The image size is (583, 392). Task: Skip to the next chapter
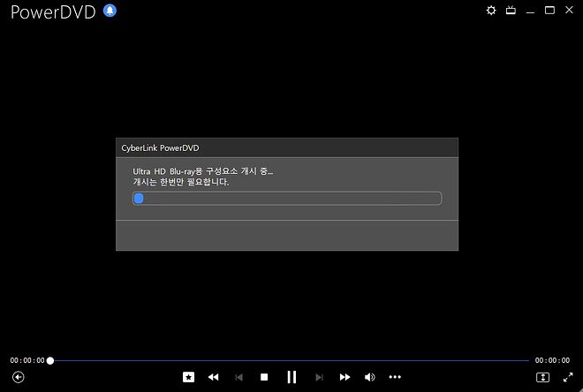tap(319, 378)
